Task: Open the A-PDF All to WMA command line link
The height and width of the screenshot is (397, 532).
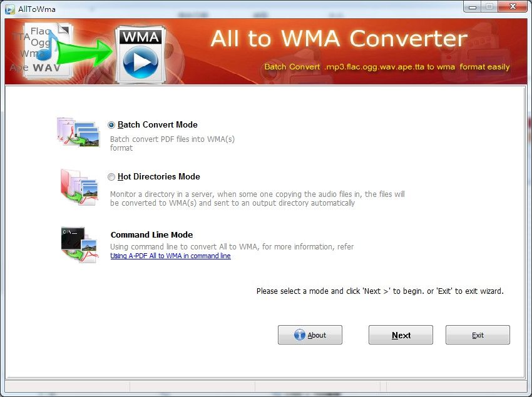Action: tap(170, 256)
